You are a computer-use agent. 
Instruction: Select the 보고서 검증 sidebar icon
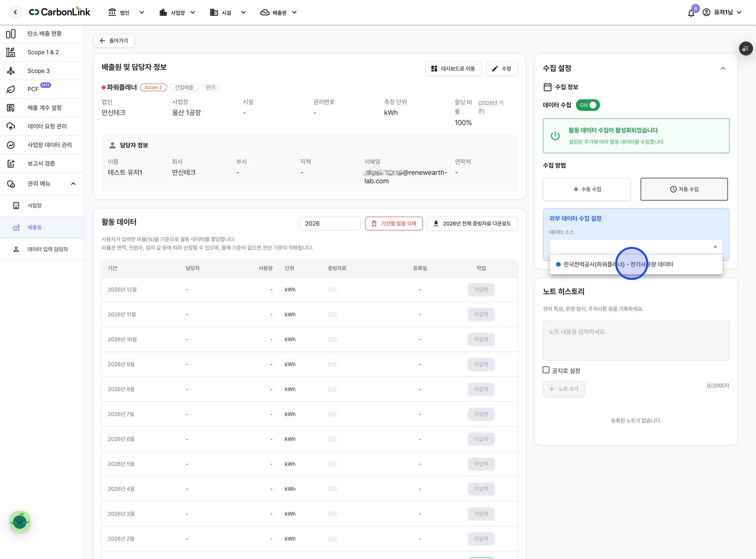coord(11,163)
